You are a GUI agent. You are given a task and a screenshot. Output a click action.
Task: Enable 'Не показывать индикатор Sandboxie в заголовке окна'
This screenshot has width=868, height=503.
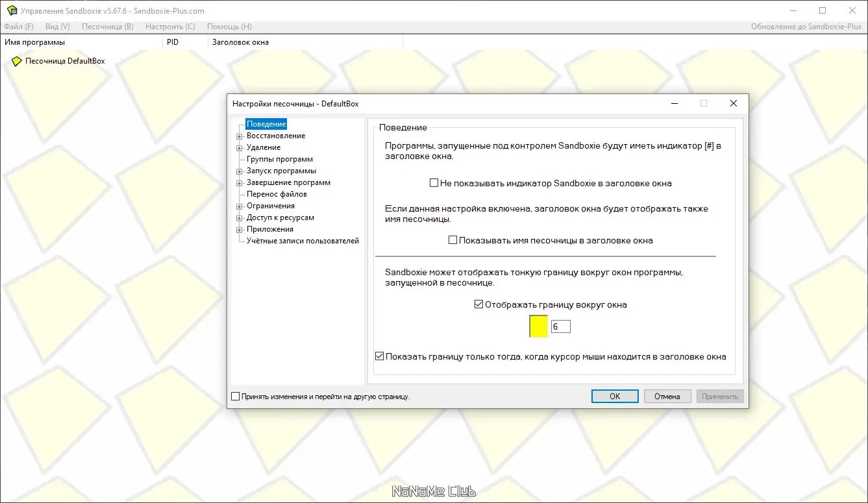[x=433, y=183]
